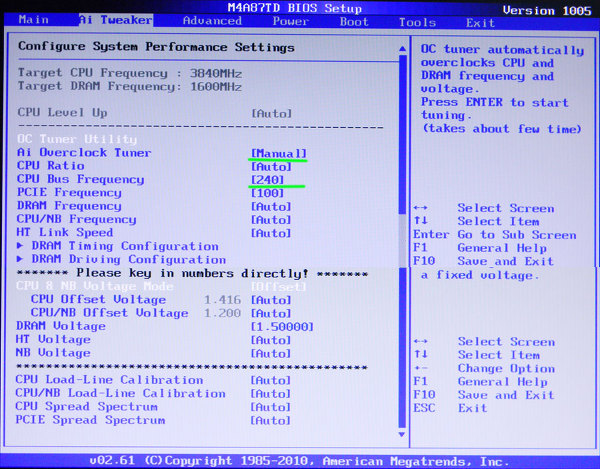Viewport: 600px width, 469px height.
Task: Edit NB Voltage Auto value
Action: tap(271, 353)
